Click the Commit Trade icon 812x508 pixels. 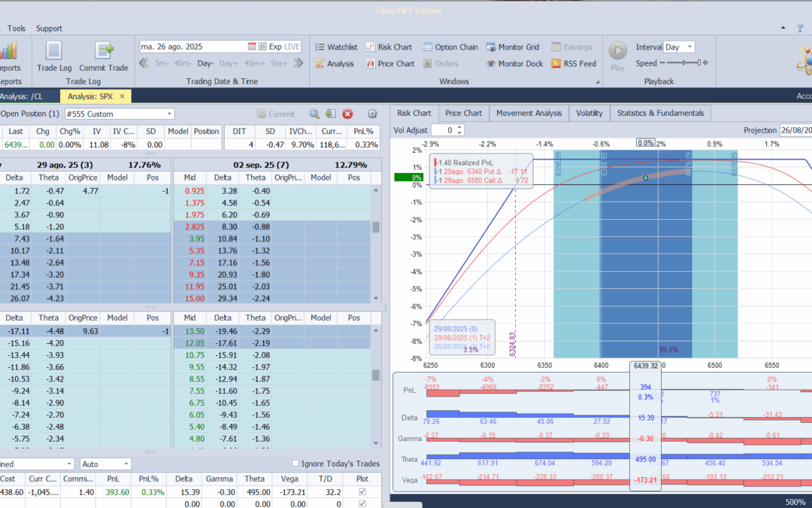click(x=104, y=51)
